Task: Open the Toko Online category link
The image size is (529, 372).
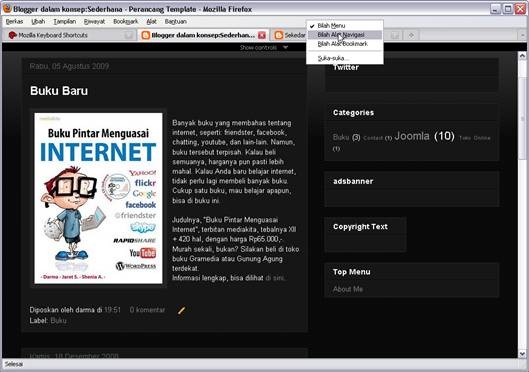Action: pos(475,138)
